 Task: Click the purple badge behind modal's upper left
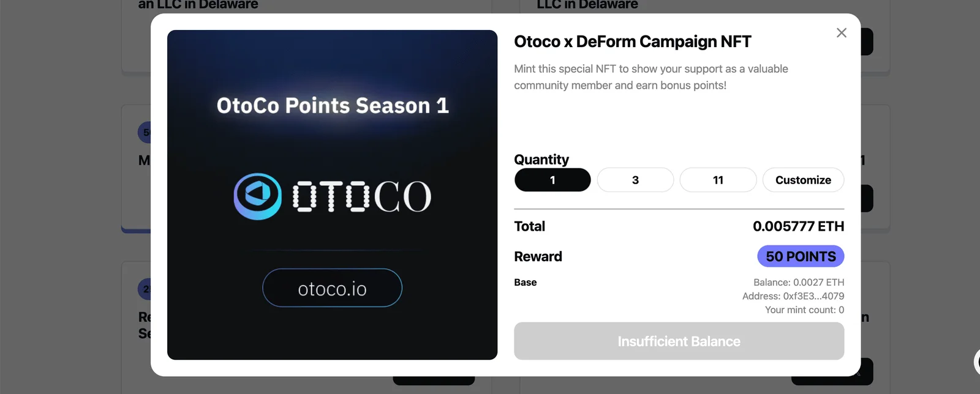[145, 132]
